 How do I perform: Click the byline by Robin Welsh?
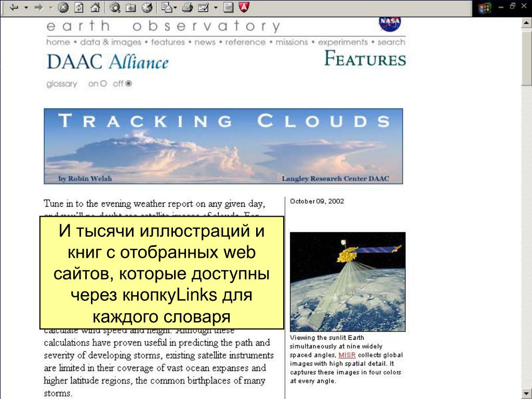tap(85, 179)
